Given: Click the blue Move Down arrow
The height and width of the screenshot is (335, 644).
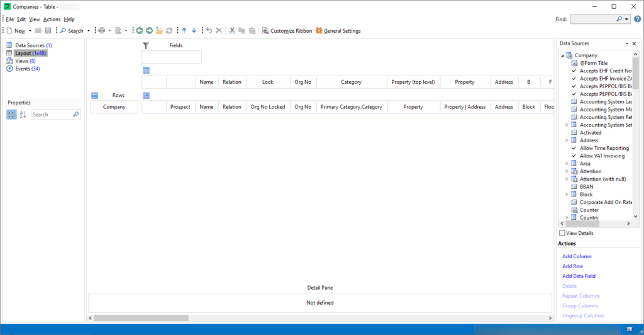Looking at the screenshot, I should click(x=194, y=31).
